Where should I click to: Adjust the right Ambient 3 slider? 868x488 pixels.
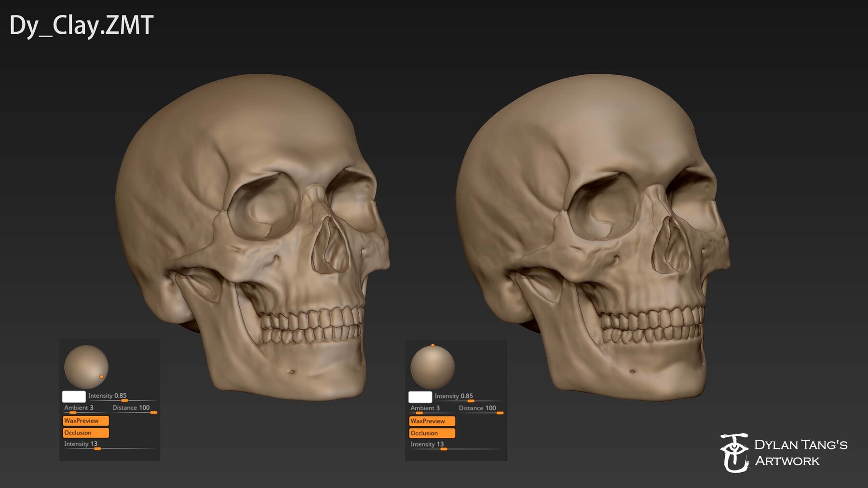(x=419, y=413)
